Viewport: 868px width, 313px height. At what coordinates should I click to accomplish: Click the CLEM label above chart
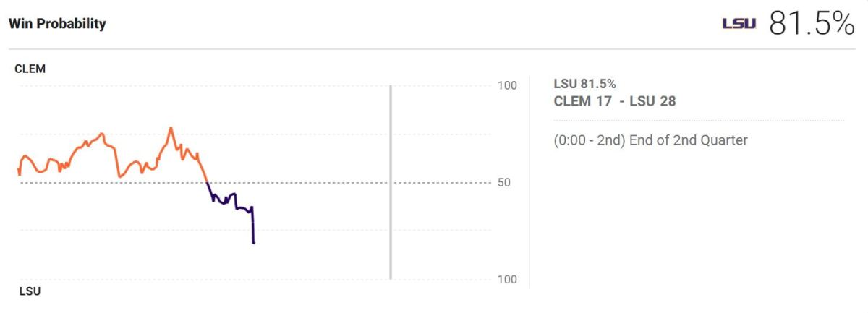[30, 69]
